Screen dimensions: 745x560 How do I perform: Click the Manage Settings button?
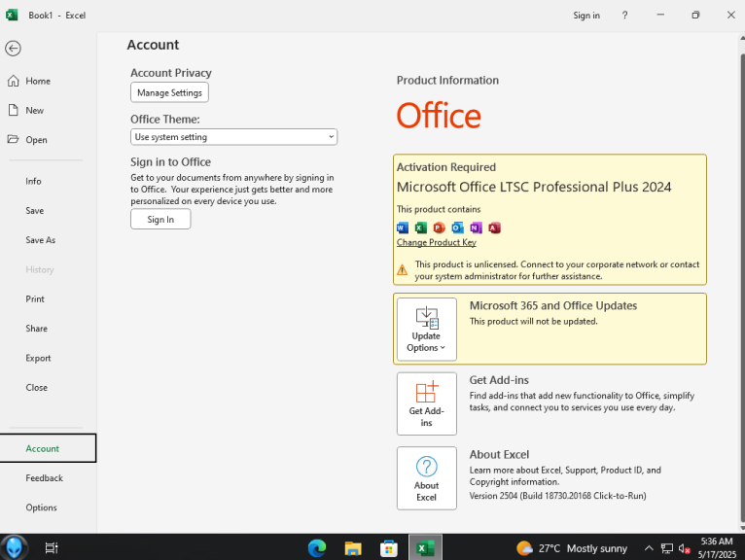point(169,92)
